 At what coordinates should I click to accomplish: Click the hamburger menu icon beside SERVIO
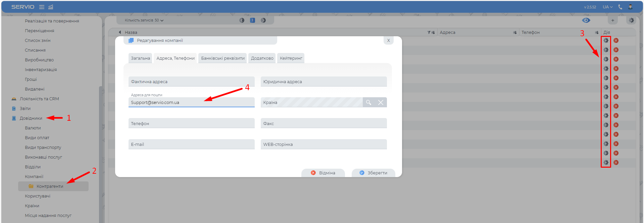pyautogui.click(x=42, y=7)
